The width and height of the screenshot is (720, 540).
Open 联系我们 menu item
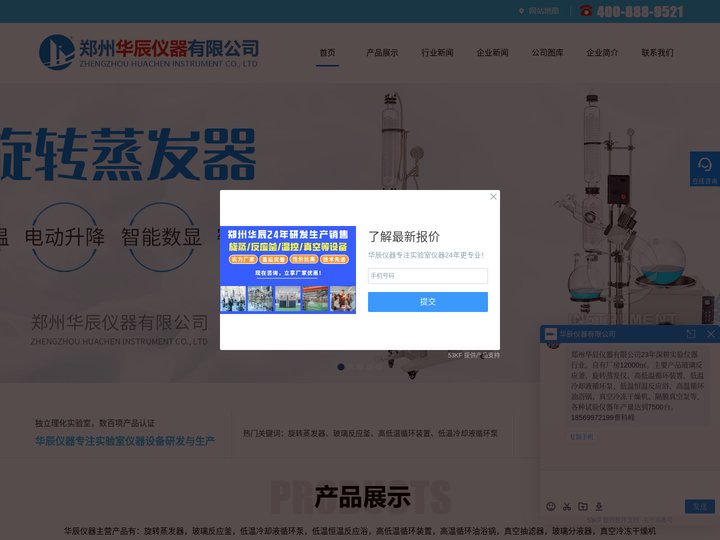pos(657,52)
